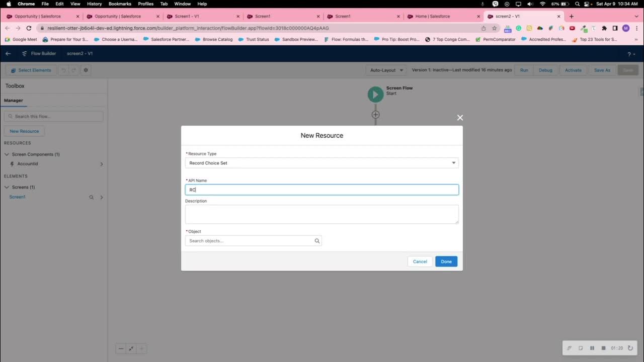
Task: Open the Apple menu
Action: pos(9,4)
